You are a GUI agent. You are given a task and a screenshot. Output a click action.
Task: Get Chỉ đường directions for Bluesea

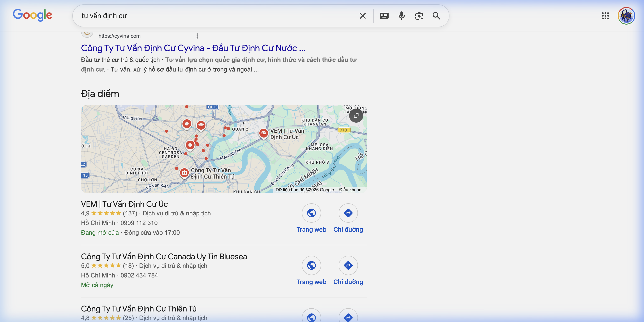tap(348, 270)
